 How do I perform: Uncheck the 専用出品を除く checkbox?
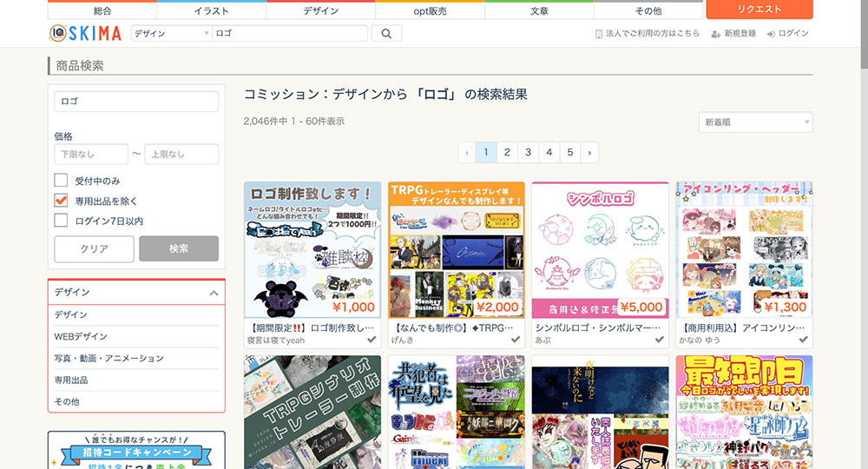pos(61,201)
